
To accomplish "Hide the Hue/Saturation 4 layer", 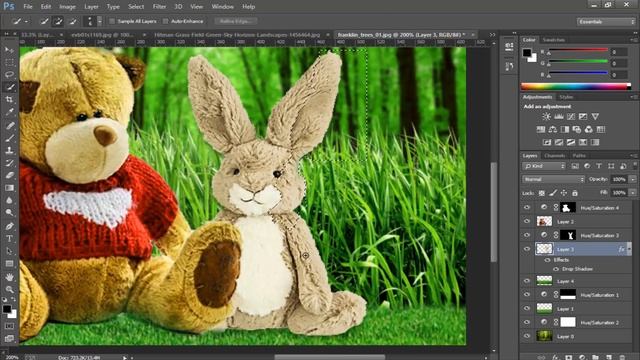I will click(x=527, y=208).
